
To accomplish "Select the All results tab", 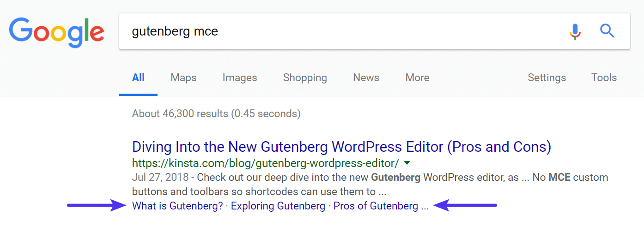I will tap(138, 78).
